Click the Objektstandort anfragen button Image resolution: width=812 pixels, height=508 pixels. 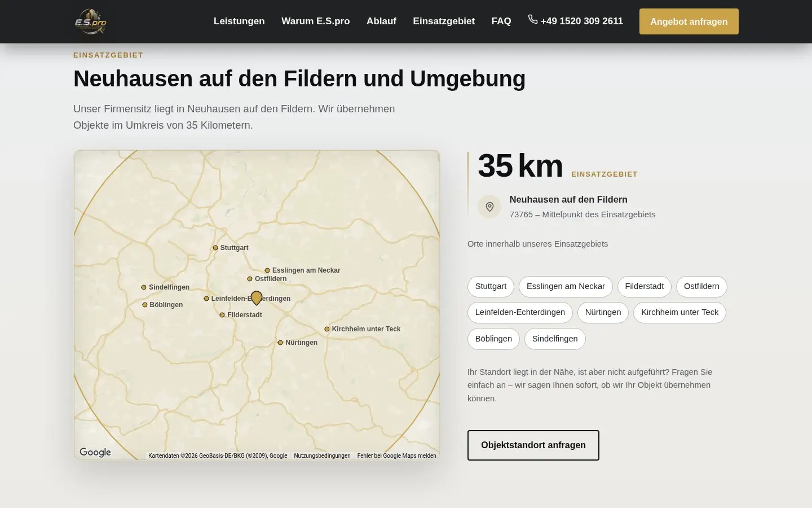click(x=533, y=445)
